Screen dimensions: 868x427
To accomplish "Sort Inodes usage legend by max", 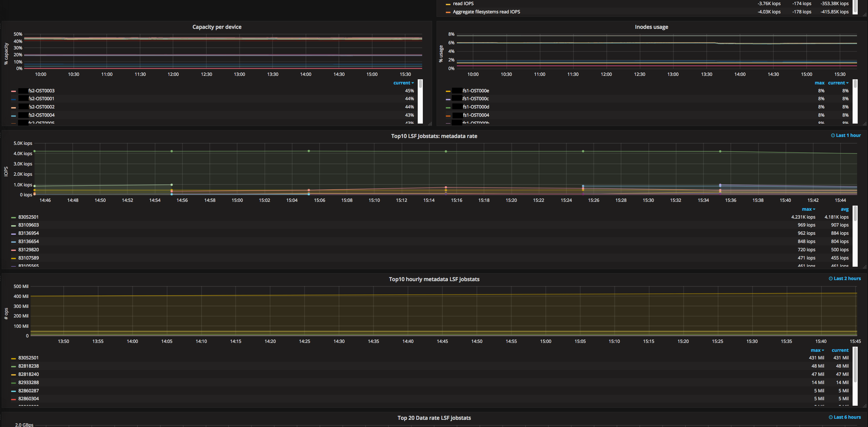I will click(x=819, y=83).
